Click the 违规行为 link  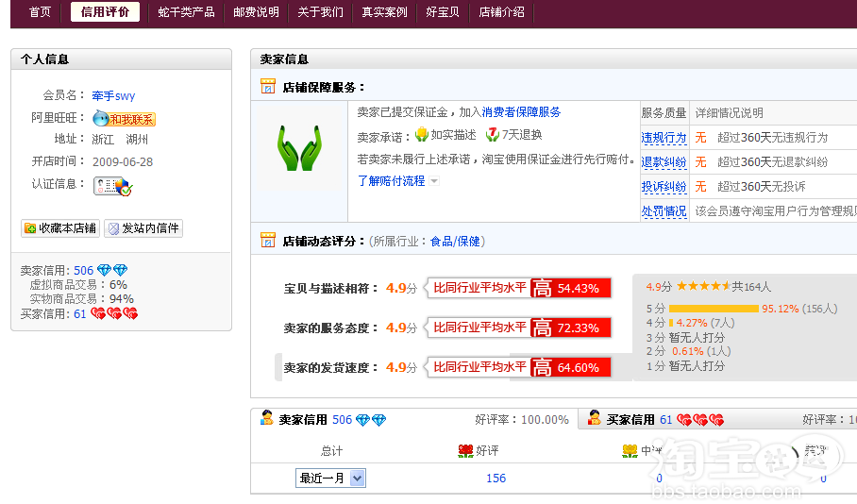[664, 138]
